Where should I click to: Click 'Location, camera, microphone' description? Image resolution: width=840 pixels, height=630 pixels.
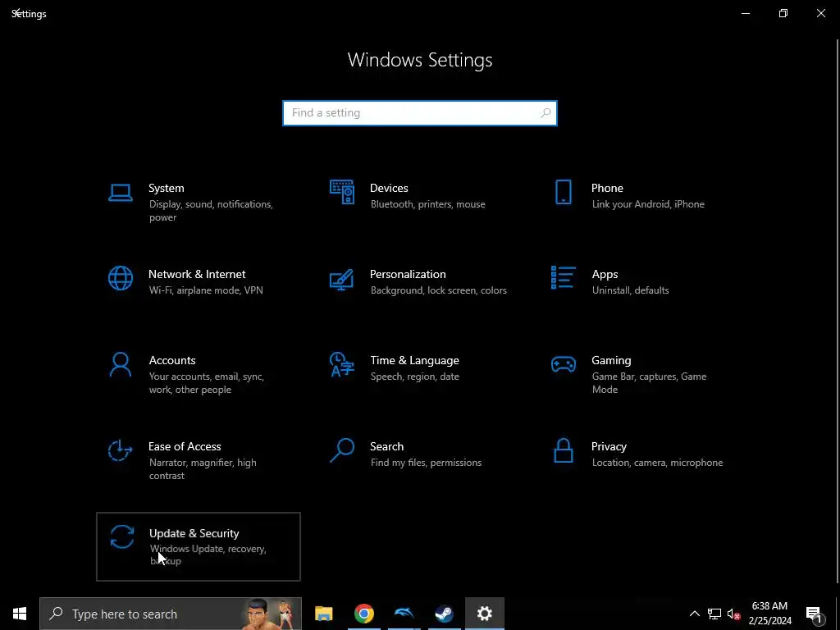657,463
